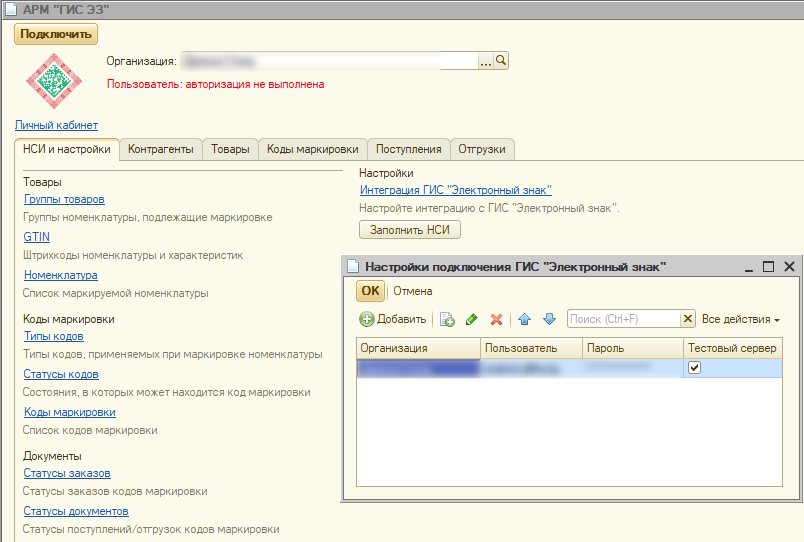
Task: Clear the search field with X icon
Action: click(688, 319)
